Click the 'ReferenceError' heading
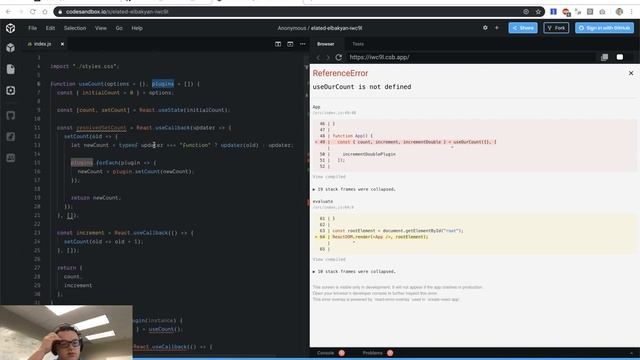The width and height of the screenshot is (640, 360). pos(340,73)
